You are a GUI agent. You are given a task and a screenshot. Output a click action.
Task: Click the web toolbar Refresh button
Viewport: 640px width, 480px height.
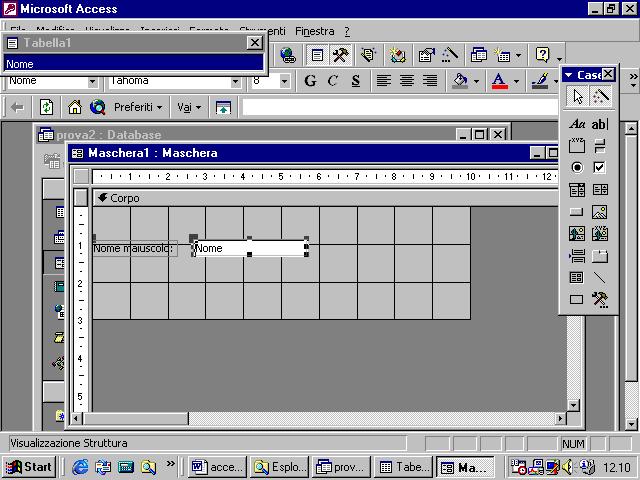click(46, 108)
